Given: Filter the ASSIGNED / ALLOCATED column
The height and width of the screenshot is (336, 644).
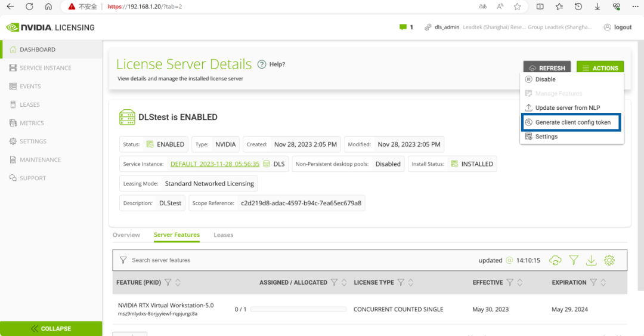Looking at the screenshot, I should (335, 282).
